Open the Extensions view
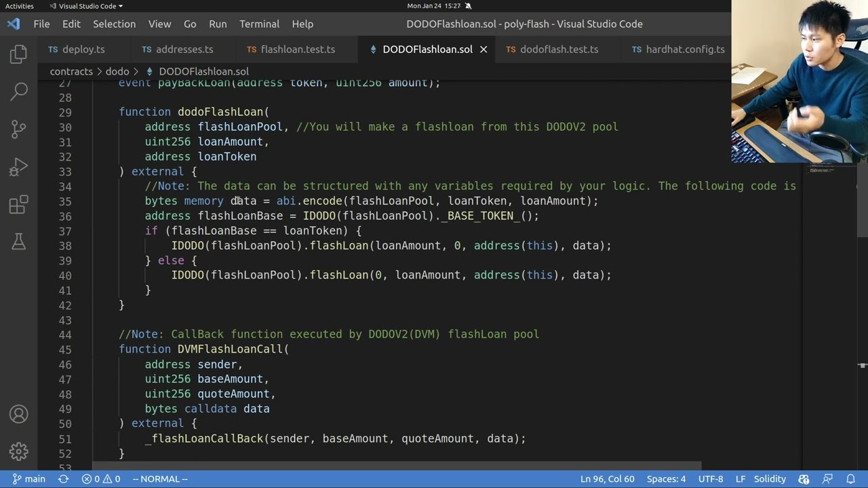868x488 pixels. pyautogui.click(x=19, y=204)
